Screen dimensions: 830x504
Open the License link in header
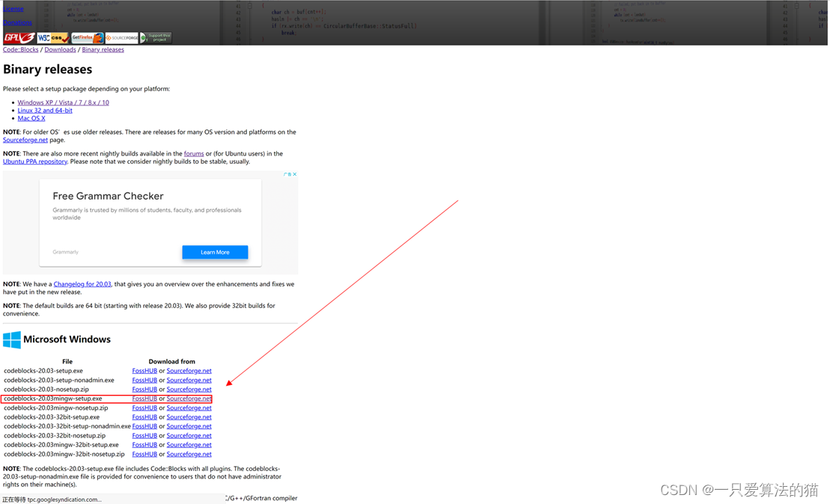click(x=13, y=8)
